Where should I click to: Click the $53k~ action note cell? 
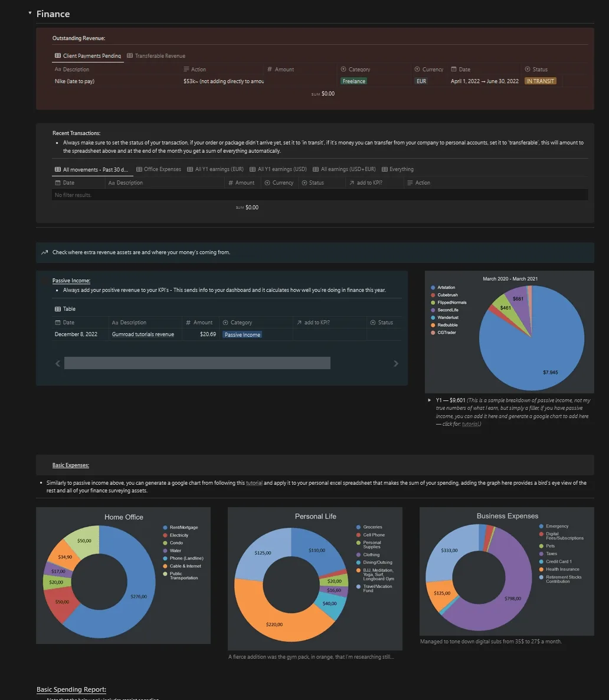[x=224, y=81]
